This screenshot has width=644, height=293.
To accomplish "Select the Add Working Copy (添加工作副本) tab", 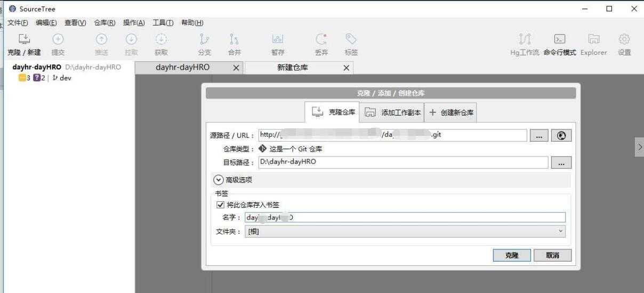I will click(392, 112).
